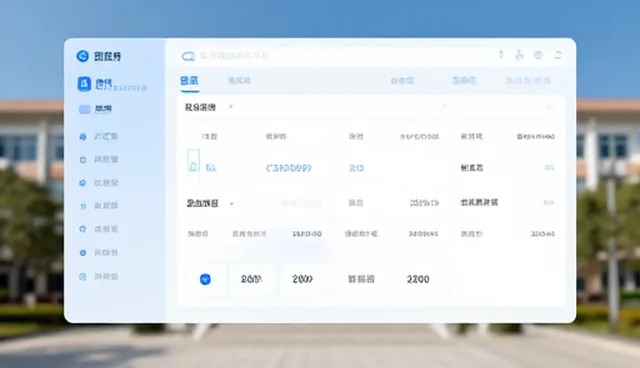The image size is (640, 368).
Task: Click the blue round icon in the bottom card row
Action: pos(205,279)
